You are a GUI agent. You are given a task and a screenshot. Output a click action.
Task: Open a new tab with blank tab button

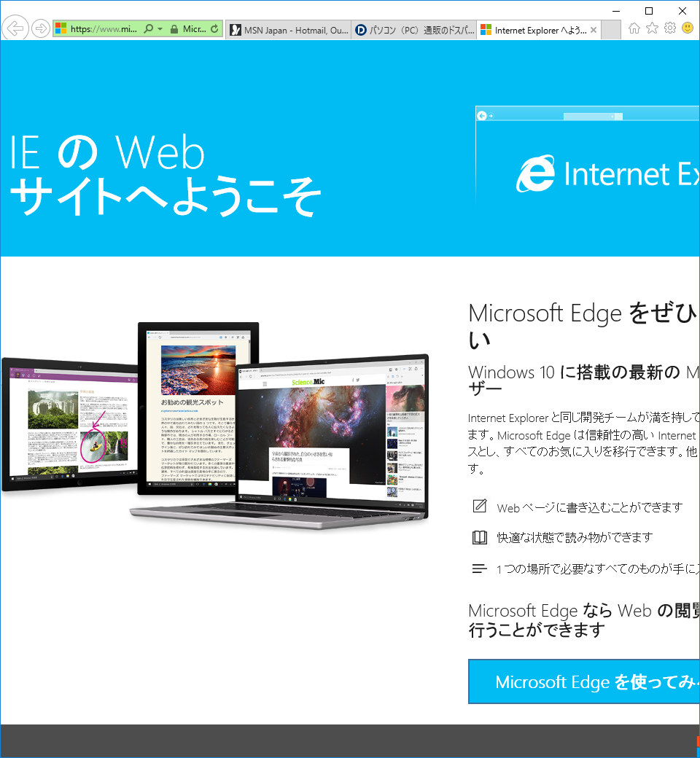612,30
